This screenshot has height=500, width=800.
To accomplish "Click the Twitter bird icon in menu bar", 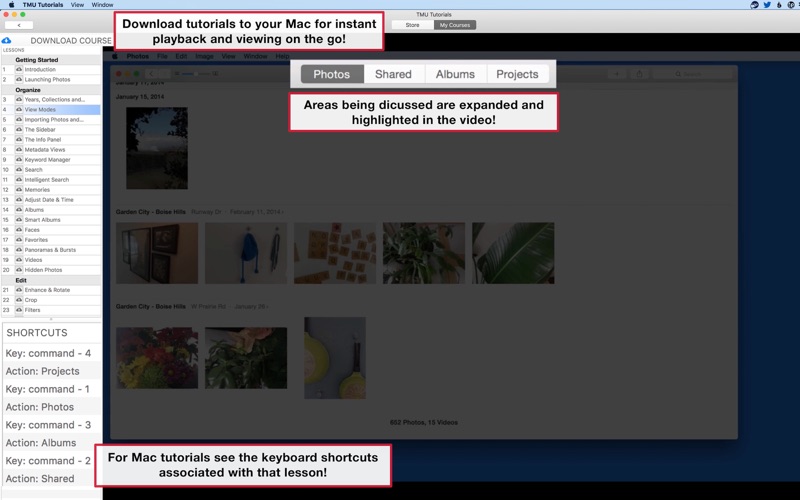I will click(766, 5).
